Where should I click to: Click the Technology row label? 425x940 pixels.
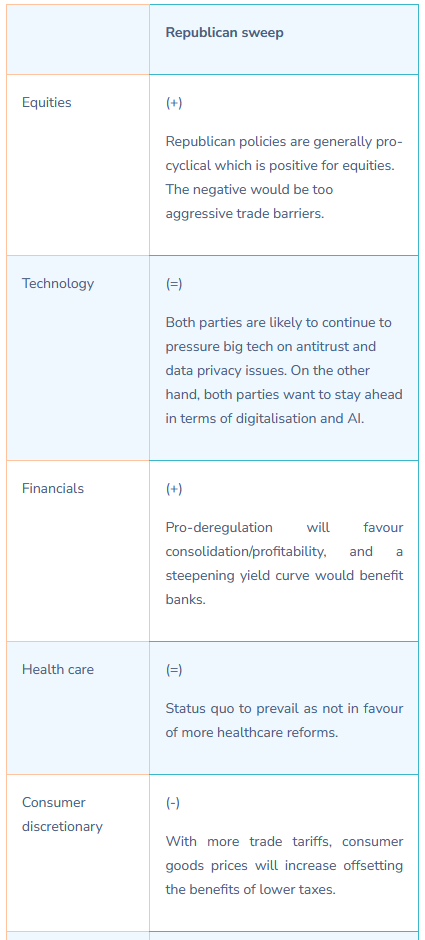[58, 284]
